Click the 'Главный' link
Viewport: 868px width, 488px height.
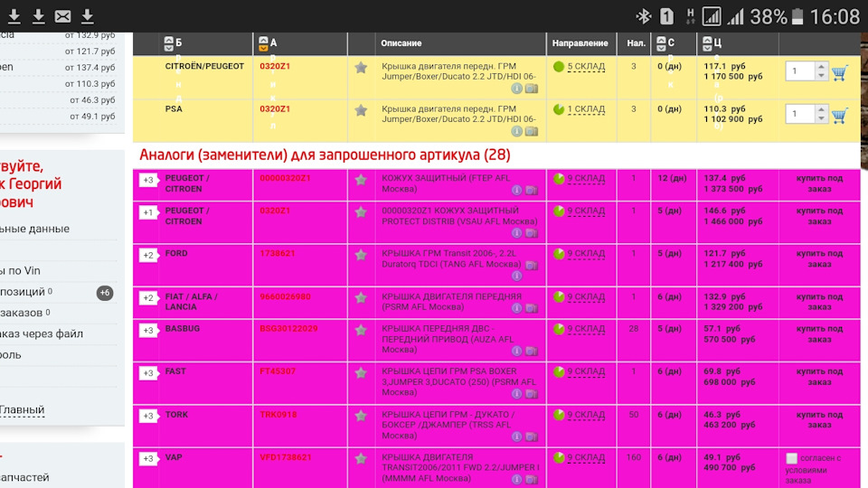click(x=22, y=409)
